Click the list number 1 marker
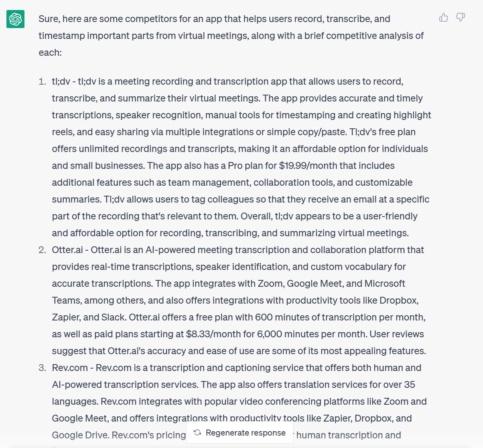The width and height of the screenshot is (483, 448). click(43, 81)
